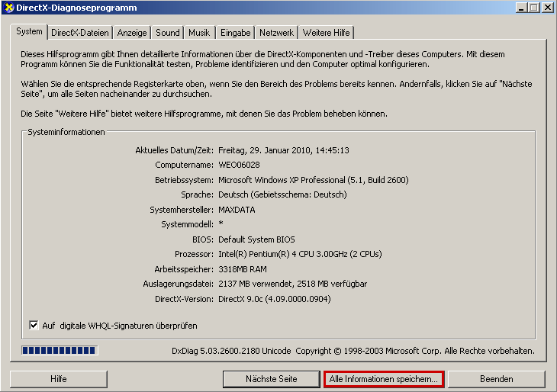Switch to the Sound tab

coord(168,33)
